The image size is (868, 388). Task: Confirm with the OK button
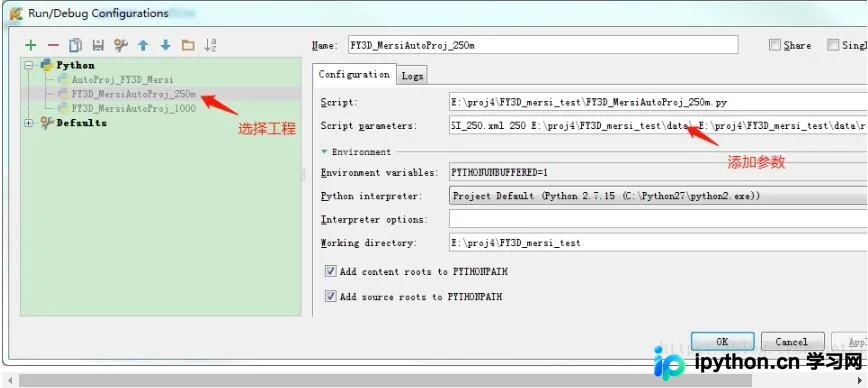pyautogui.click(x=722, y=342)
